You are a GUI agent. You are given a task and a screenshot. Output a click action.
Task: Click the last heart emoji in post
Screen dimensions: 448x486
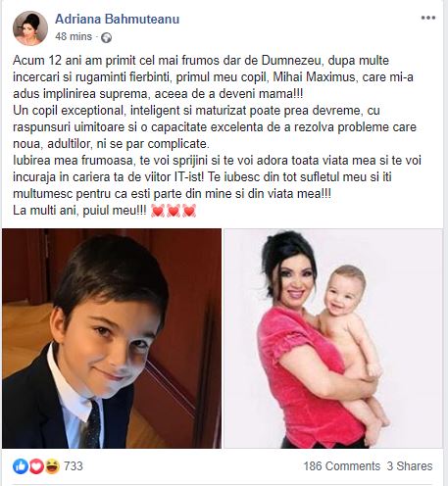coord(189,211)
